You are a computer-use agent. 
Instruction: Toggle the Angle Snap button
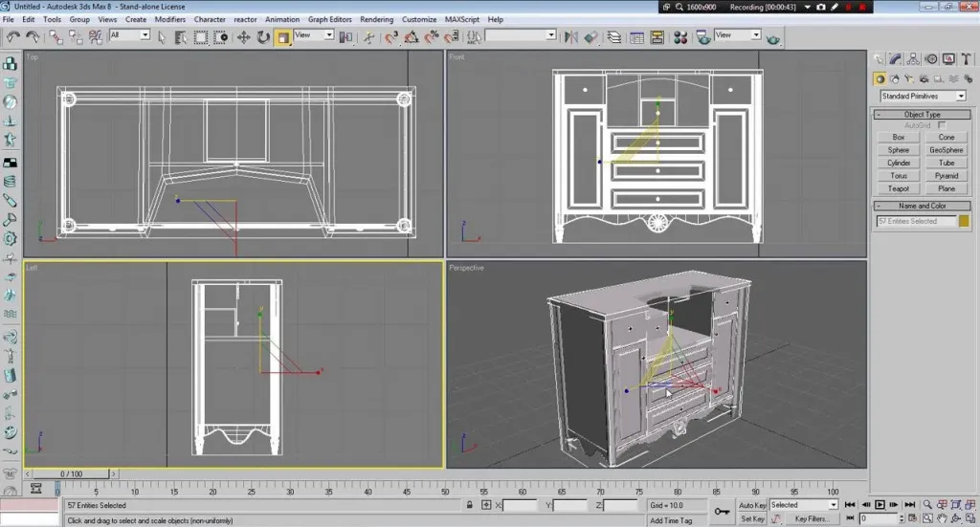(412, 37)
